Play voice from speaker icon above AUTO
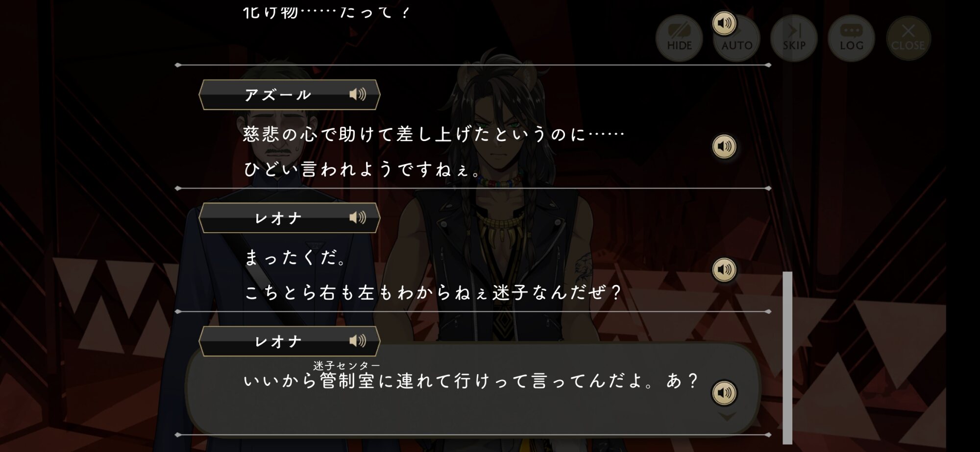The image size is (980, 452). point(724,23)
